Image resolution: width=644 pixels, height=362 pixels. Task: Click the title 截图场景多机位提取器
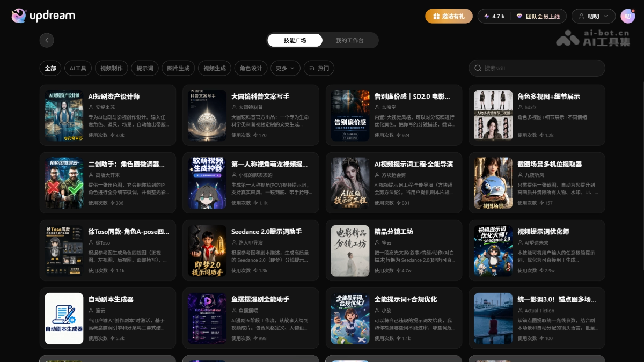[x=550, y=164]
